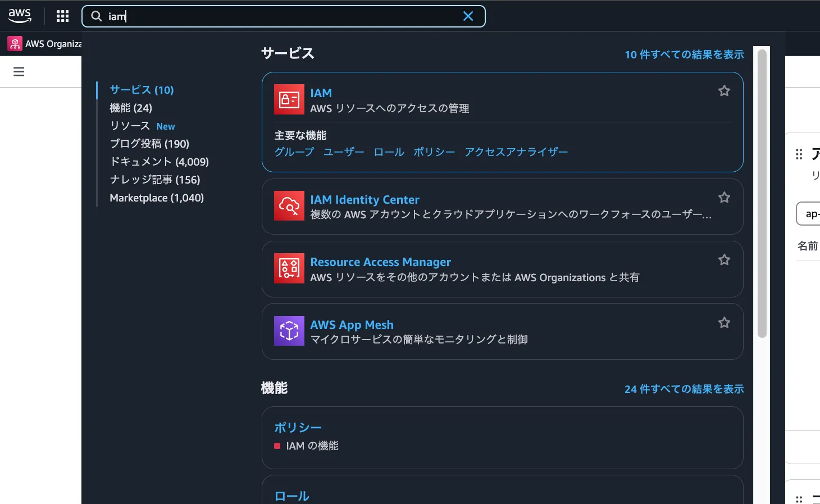Screen dimensions: 820x504
Task: Click the Resource Access Manager icon
Action: pos(289,268)
